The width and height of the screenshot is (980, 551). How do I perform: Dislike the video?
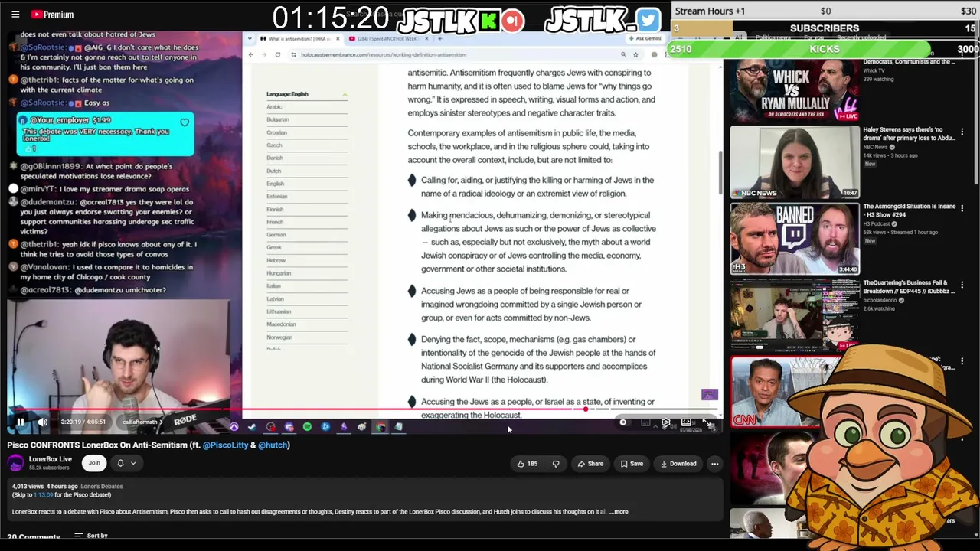tap(556, 464)
